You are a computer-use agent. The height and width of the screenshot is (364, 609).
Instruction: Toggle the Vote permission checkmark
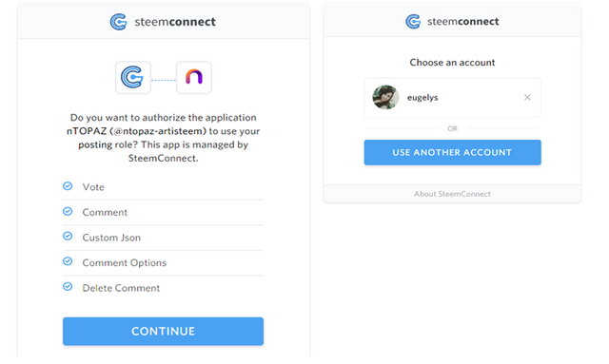(68, 186)
